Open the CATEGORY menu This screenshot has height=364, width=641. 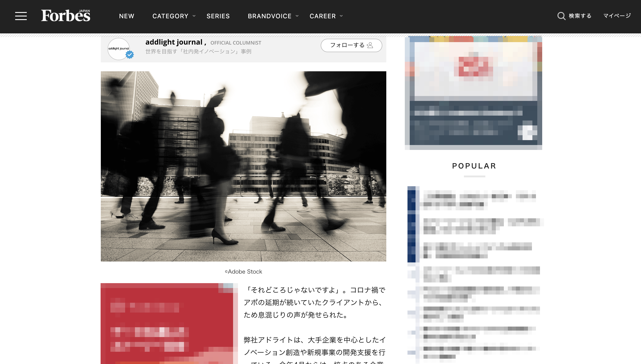(170, 16)
